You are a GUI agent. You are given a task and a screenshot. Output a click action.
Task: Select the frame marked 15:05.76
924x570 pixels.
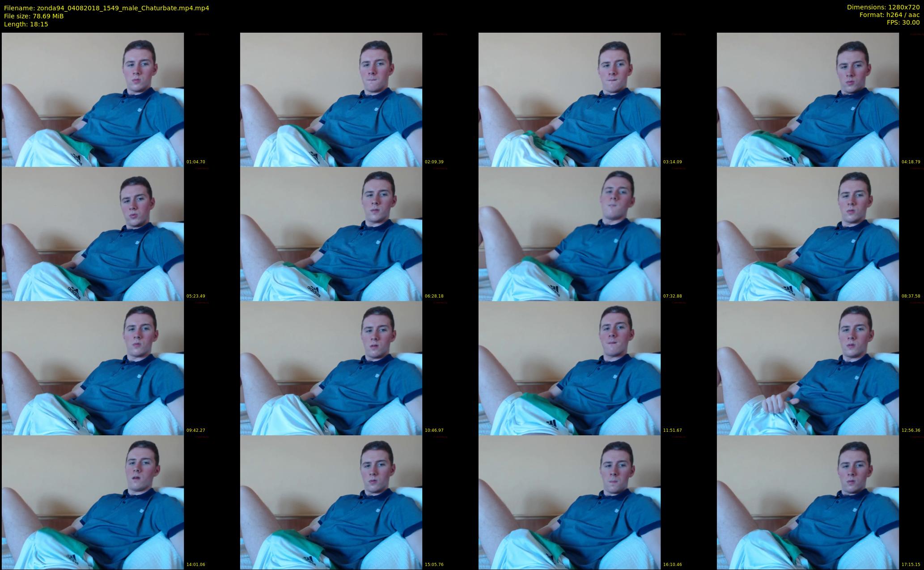331,502
